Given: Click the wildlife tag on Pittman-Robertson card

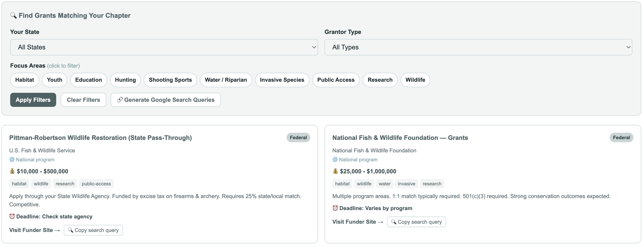Looking at the screenshot, I should point(41,184).
